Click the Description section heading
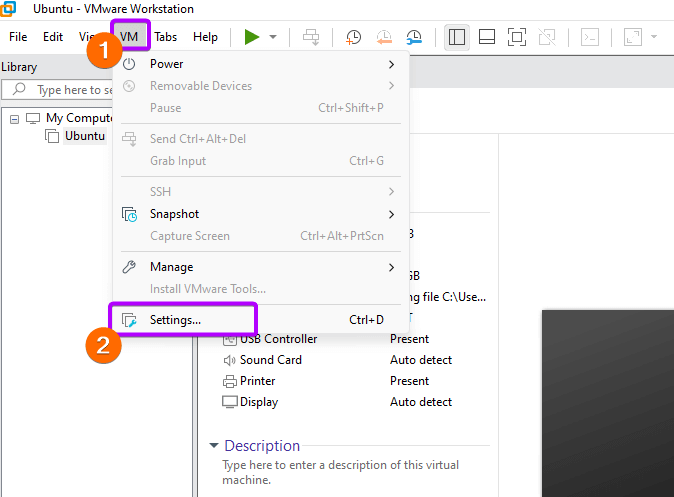Viewport: 674px width, 497px height. click(262, 446)
